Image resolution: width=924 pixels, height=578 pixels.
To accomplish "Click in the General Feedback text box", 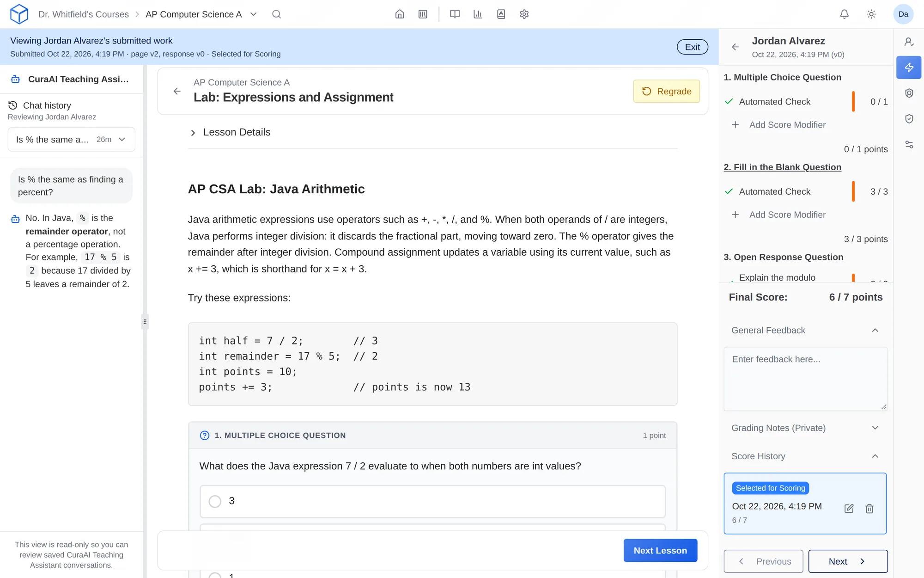I will click(x=805, y=379).
